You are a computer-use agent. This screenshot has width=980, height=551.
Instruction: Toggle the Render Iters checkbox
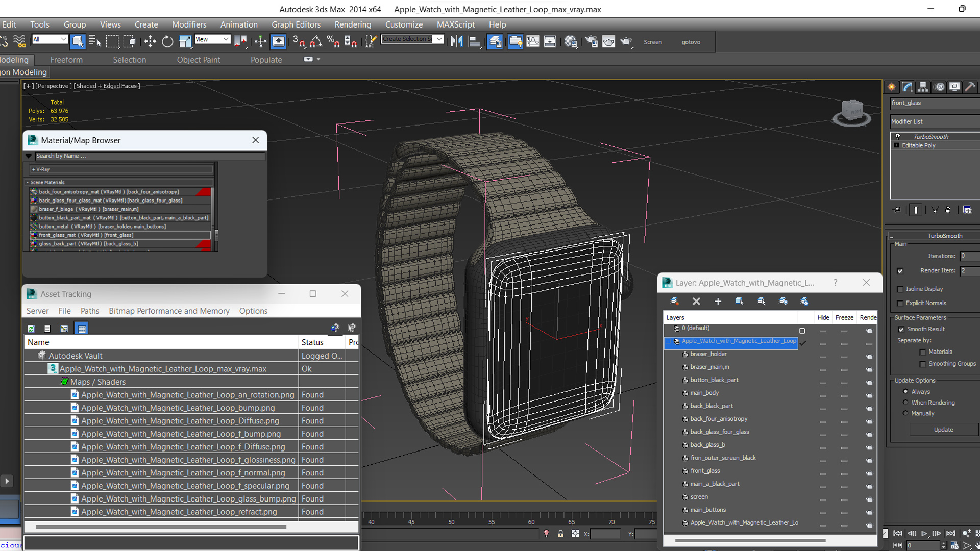(x=900, y=271)
